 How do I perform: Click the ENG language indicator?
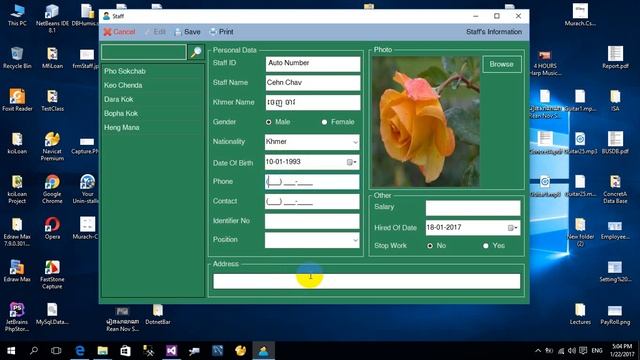597,351
